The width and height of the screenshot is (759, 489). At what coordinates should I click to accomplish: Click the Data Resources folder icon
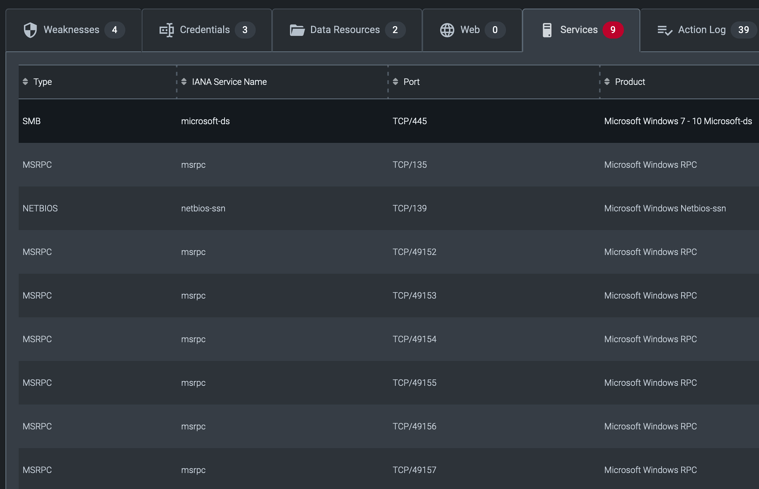[297, 30]
